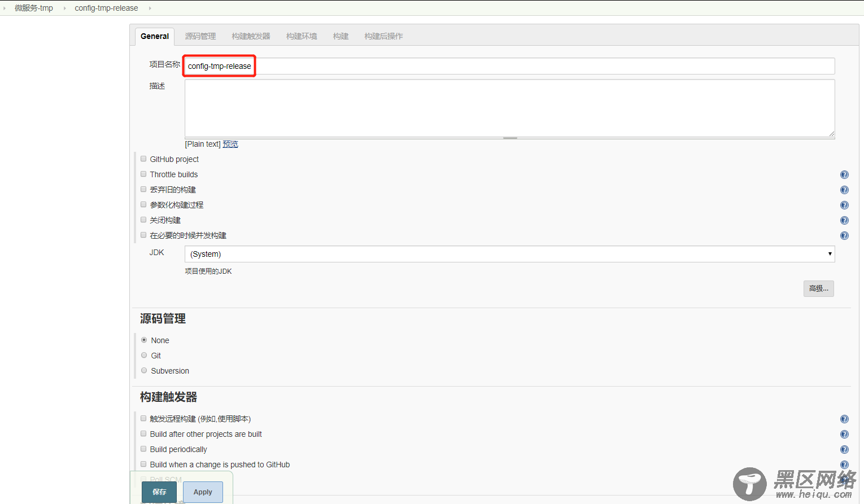
Task: Check 触发远程构建 trigger option
Action: pos(143,419)
